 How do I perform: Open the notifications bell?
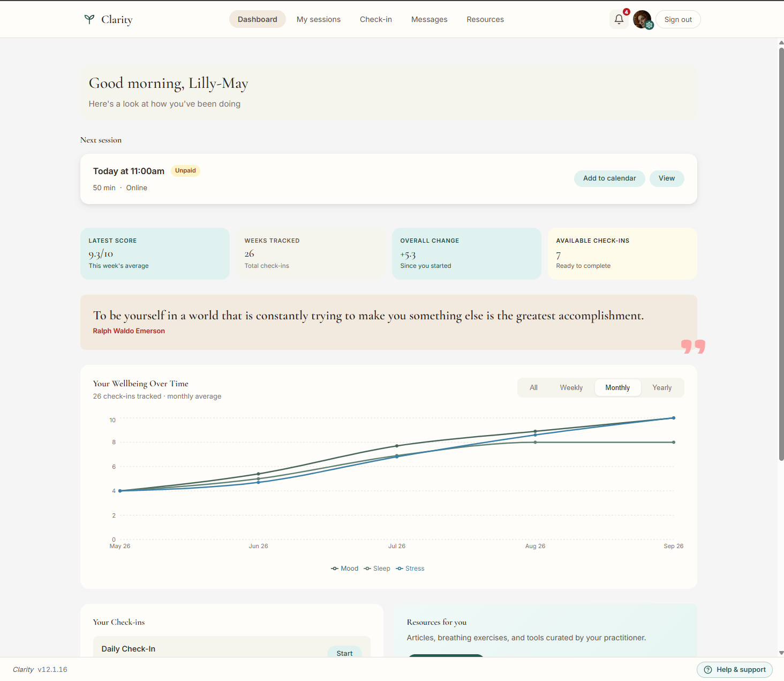pos(619,19)
